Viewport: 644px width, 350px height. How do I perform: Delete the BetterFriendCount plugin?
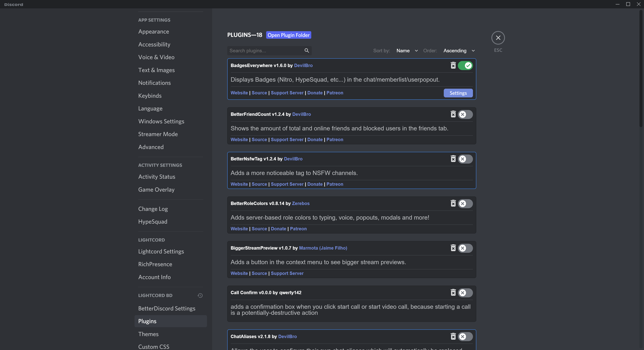tap(453, 114)
